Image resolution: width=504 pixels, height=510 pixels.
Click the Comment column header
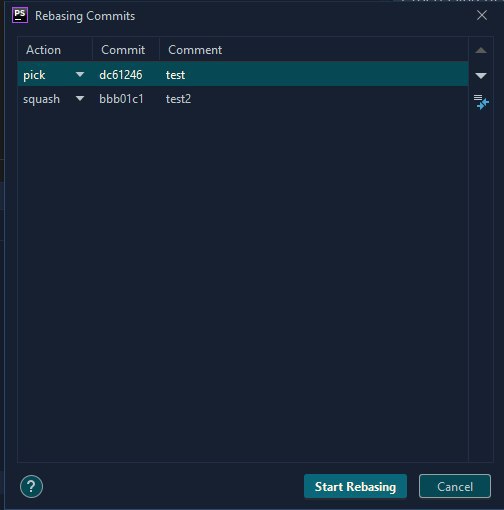point(314,50)
